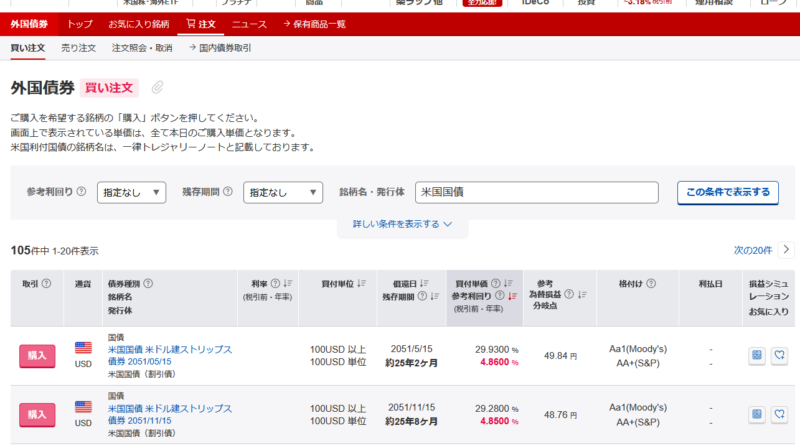Go to トップ tab
Viewport: 800px width, 446px height.
tap(80, 24)
